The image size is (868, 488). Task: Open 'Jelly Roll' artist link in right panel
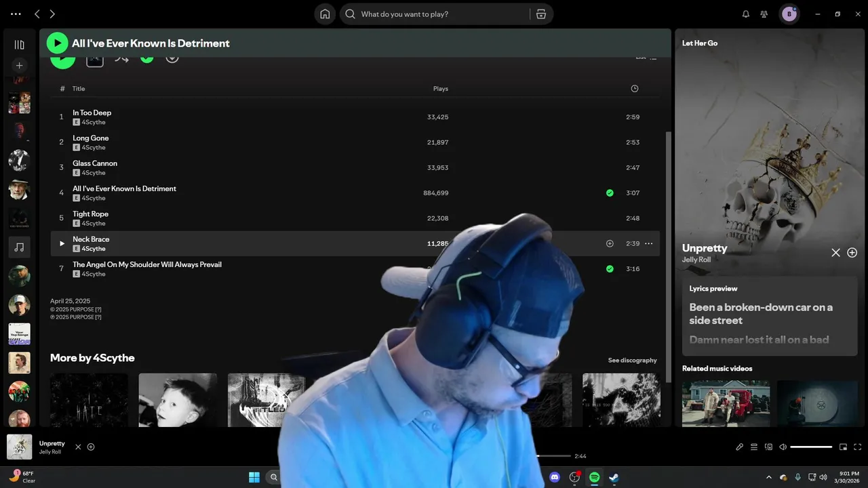tap(696, 260)
